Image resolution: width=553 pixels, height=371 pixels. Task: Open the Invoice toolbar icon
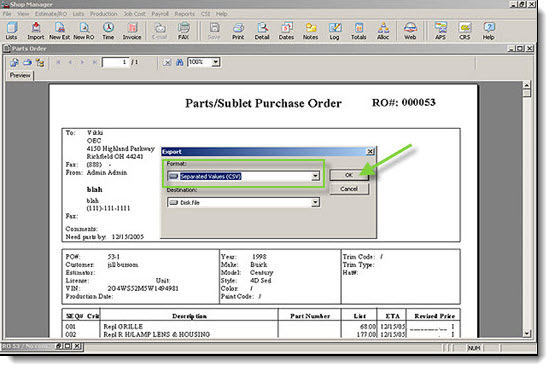click(x=132, y=31)
